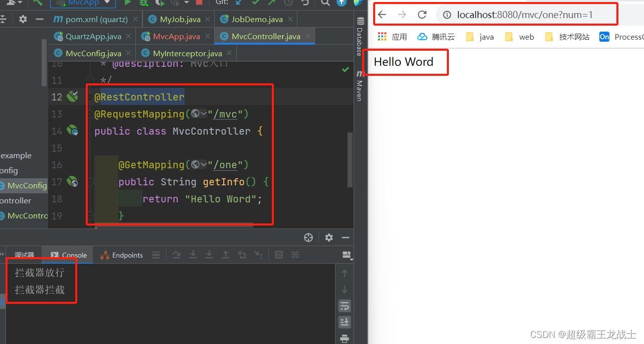The height and width of the screenshot is (344, 644).
Task: Click the browser forward arrow
Action: (x=402, y=15)
